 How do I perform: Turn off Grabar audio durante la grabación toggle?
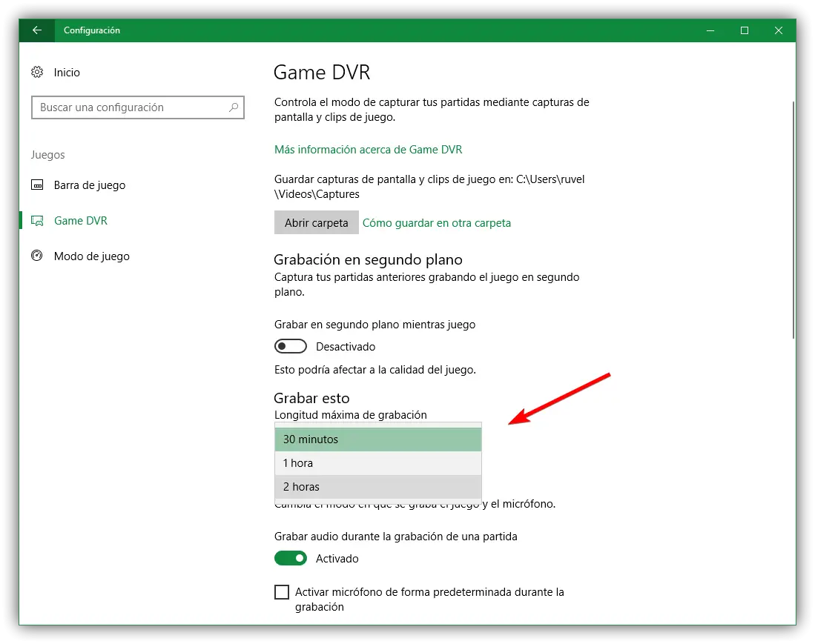(x=291, y=558)
